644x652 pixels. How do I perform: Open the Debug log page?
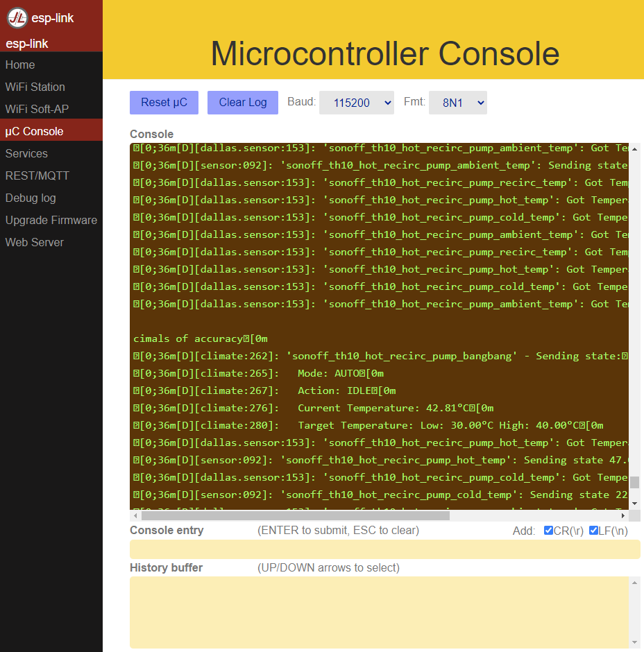pyautogui.click(x=31, y=198)
